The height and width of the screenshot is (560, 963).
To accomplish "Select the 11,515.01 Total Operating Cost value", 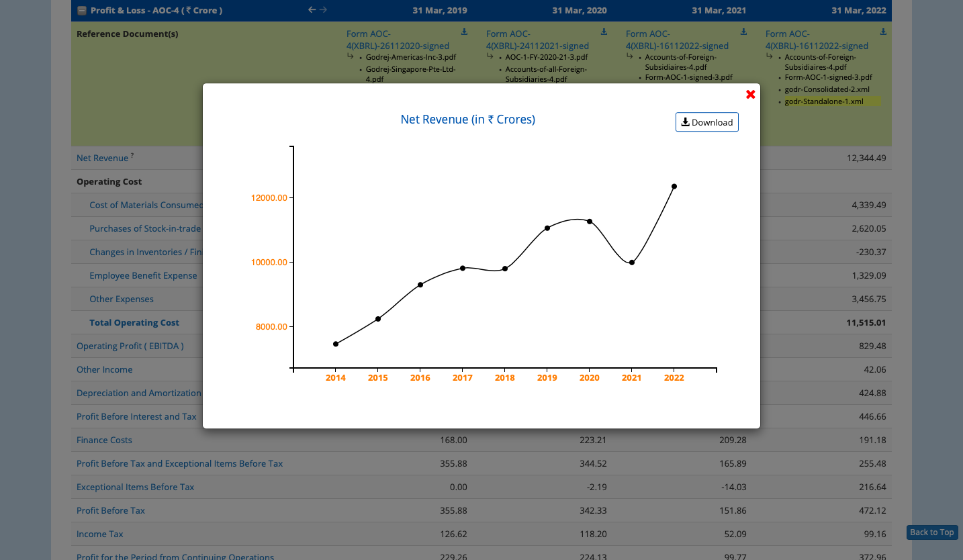I will tap(867, 323).
